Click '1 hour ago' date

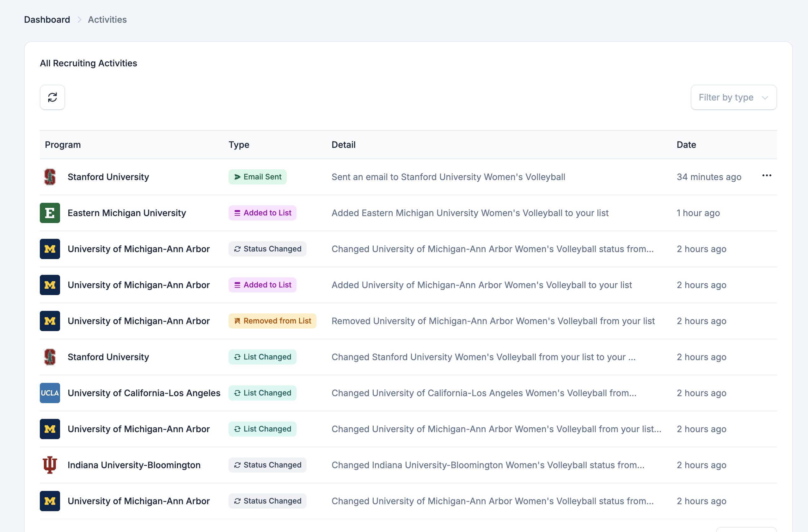tap(698, 213)
